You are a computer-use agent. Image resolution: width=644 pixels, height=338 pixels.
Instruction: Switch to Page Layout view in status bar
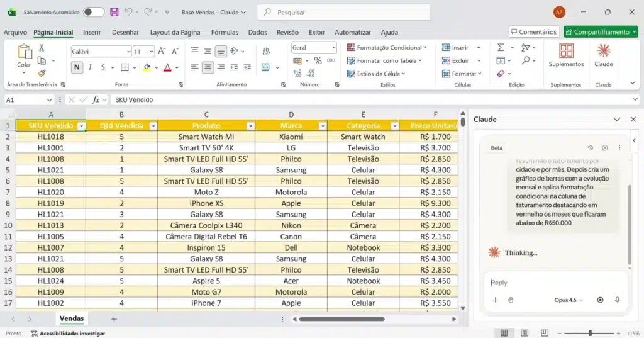pos(525,333)
